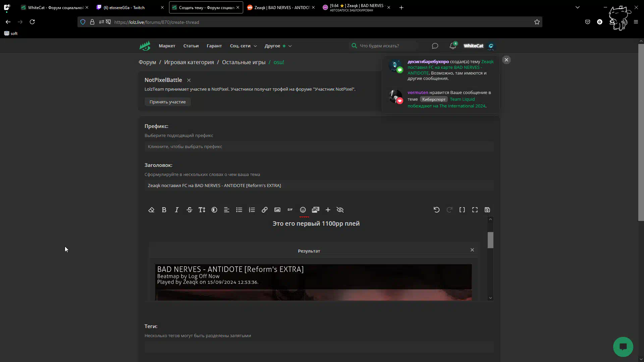The height and width of the screenshot is (362, 644).
Task: Open Team Liquid International 2024 thread link
Action: point(447,103)
